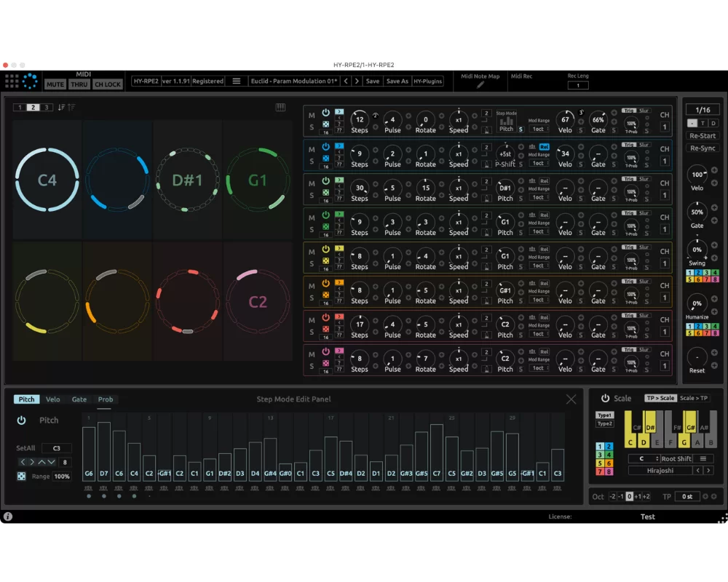Go to next preset with right arrow
The height and width of the screenshot is (582, 728).
(357, 81)
